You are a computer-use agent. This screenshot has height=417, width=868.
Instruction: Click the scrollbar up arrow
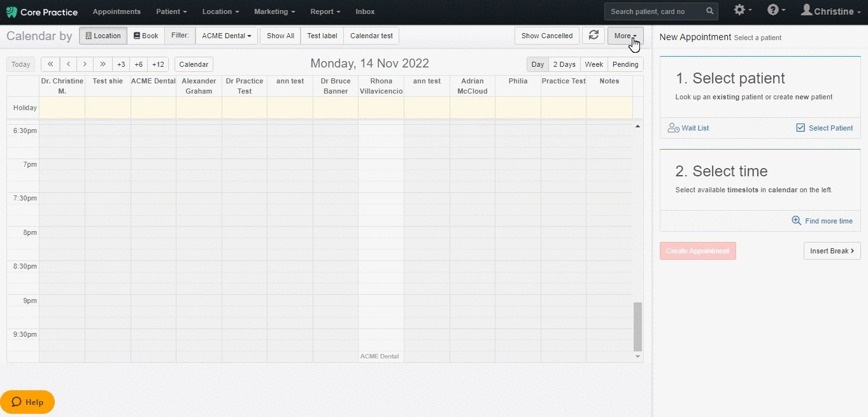pos(637,127)
